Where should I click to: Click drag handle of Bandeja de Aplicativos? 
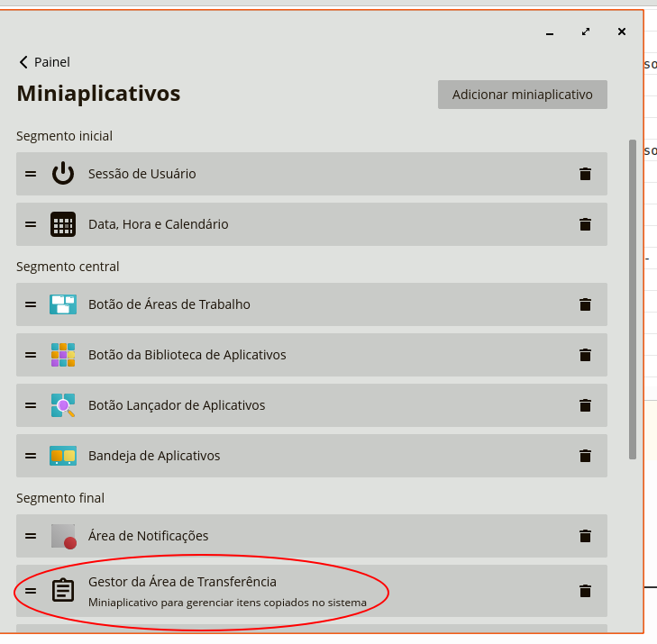coord(31,456)
